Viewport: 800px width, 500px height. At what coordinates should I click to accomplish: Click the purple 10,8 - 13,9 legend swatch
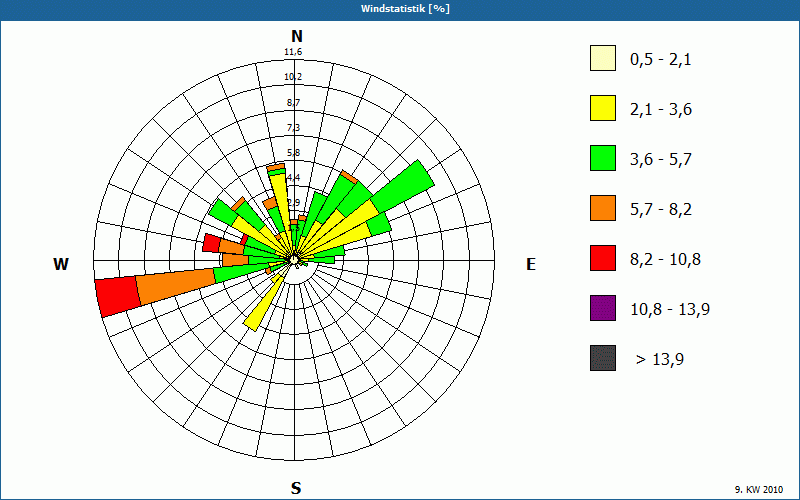click(x=603, y=308)
